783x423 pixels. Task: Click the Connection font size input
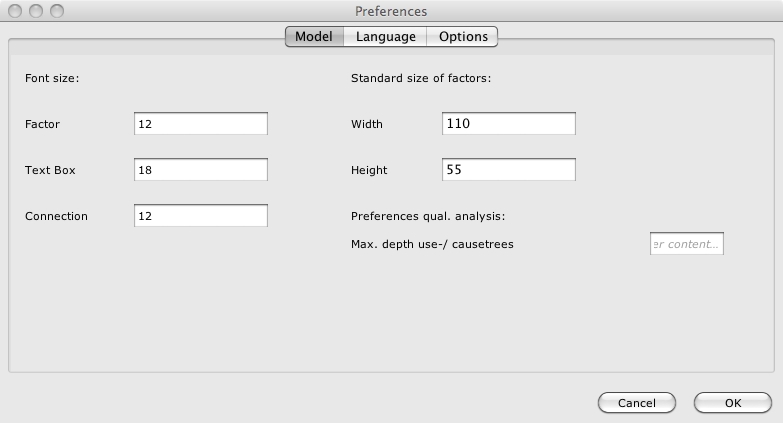[200, 216]
